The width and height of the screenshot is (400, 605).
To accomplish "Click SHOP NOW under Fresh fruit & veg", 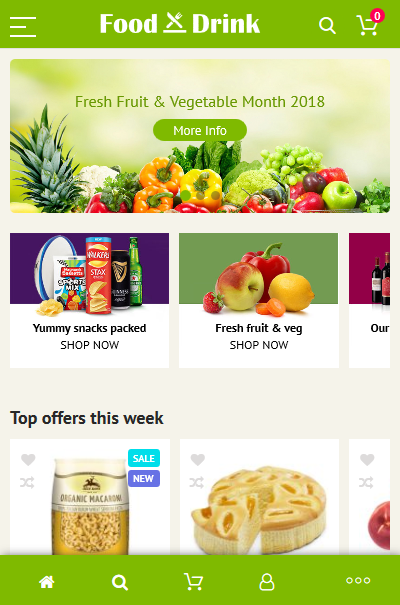I will tap(259, 345).
